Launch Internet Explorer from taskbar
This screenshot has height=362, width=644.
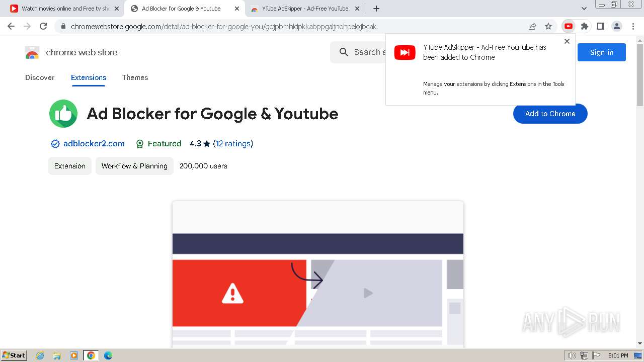click(40, 355)
